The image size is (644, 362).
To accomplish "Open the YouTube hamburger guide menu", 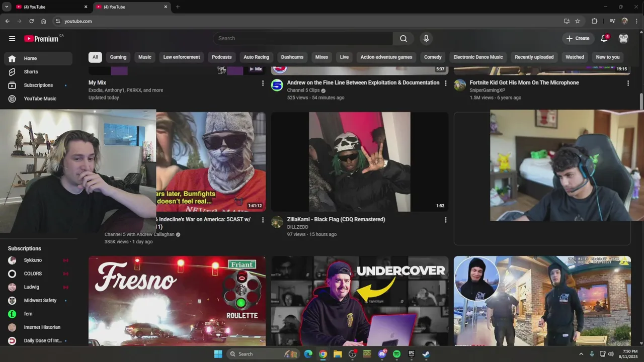I will 12,39.
